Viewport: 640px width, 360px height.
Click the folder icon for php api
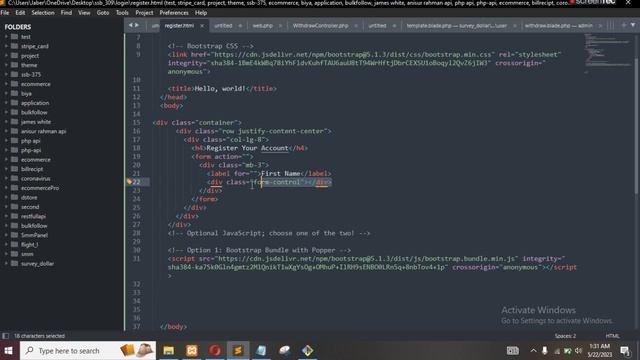(14, 141)
